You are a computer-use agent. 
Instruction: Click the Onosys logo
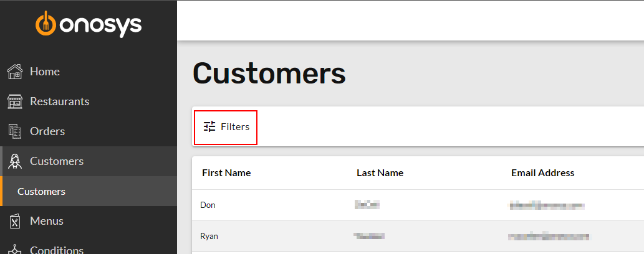(x=89, y=24)
